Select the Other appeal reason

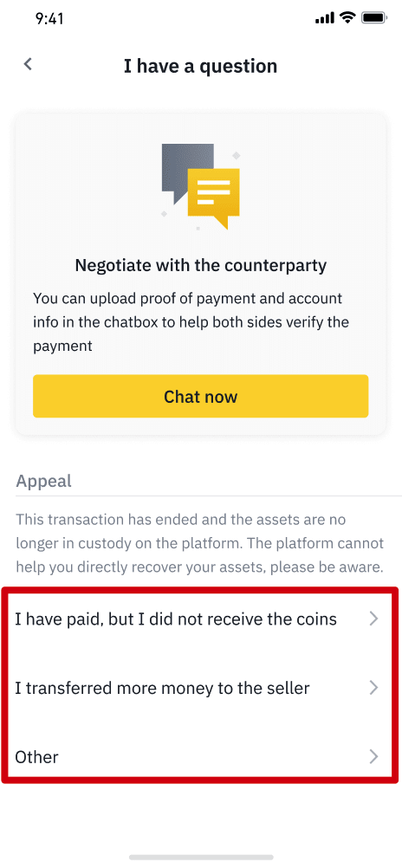(200, 756)
